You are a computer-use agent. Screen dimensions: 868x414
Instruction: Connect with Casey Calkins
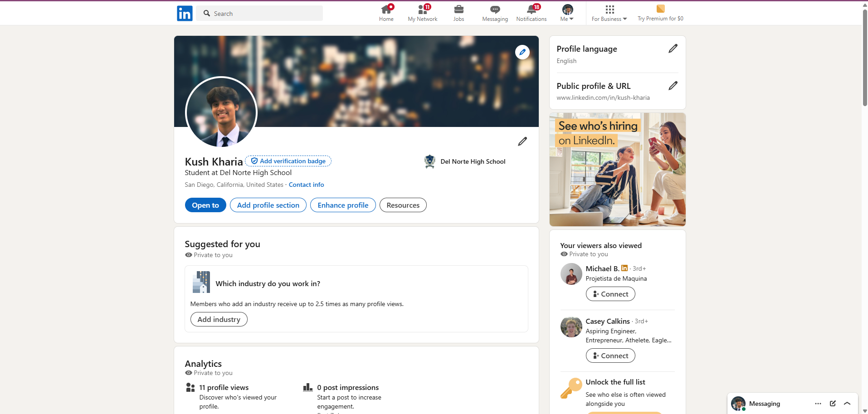click(x=610, y=356)
